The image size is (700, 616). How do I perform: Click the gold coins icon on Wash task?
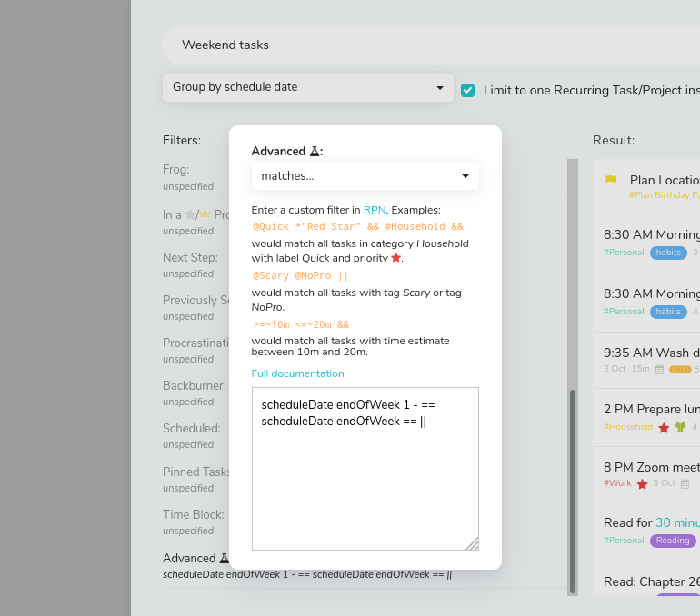tap(680, 370)
